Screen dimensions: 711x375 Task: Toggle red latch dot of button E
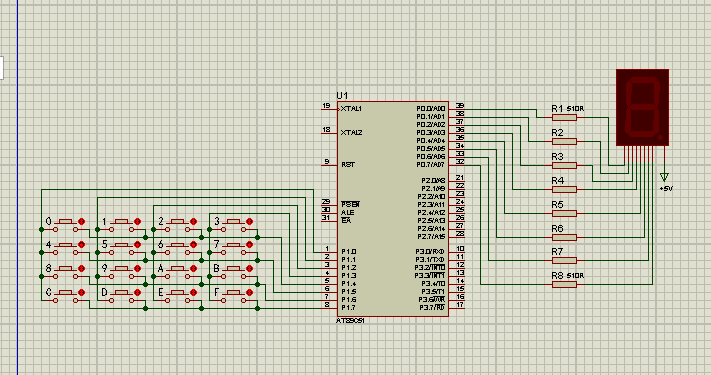[194, 292]
